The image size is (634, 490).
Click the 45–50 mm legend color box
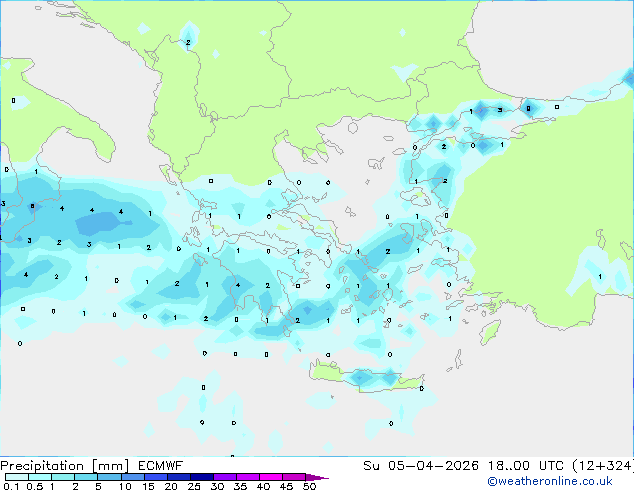(x=294, y=477)
